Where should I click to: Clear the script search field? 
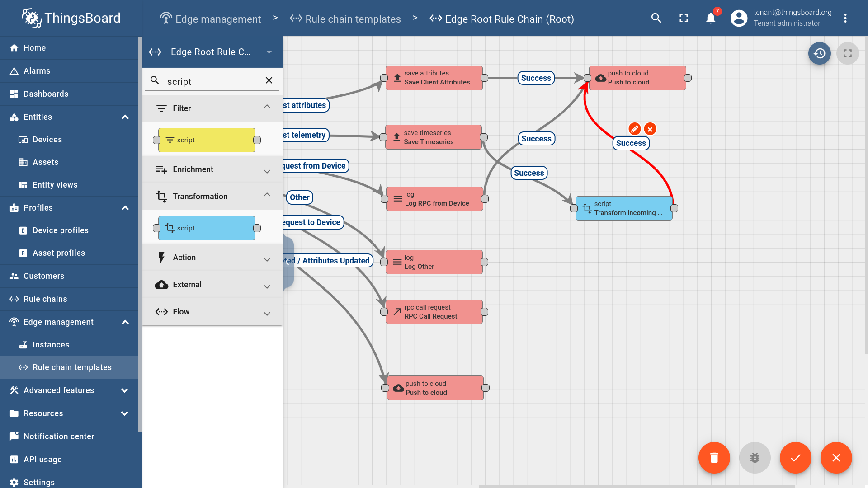click(x=269, y=80)
